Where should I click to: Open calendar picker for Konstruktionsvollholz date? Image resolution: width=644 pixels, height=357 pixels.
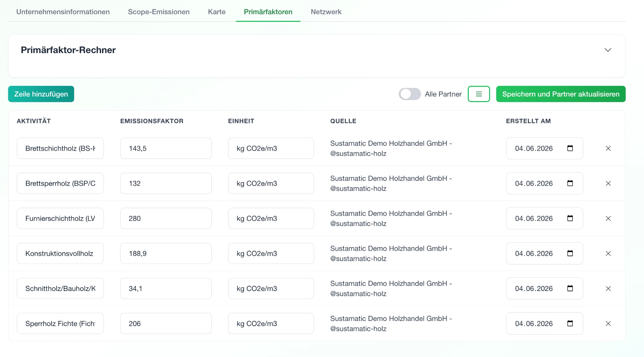(570, 253)
